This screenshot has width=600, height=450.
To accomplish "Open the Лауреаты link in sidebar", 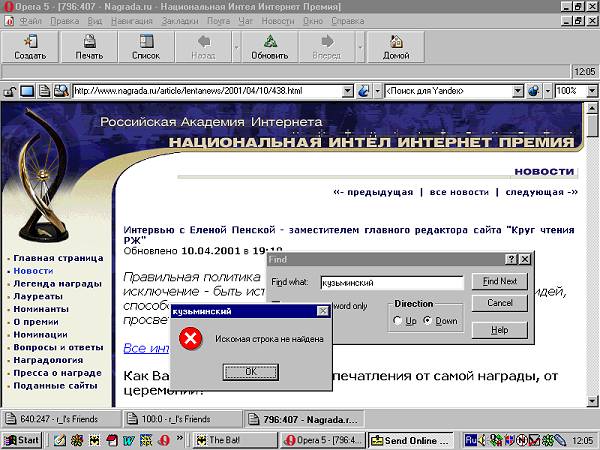I will [38, 296].
